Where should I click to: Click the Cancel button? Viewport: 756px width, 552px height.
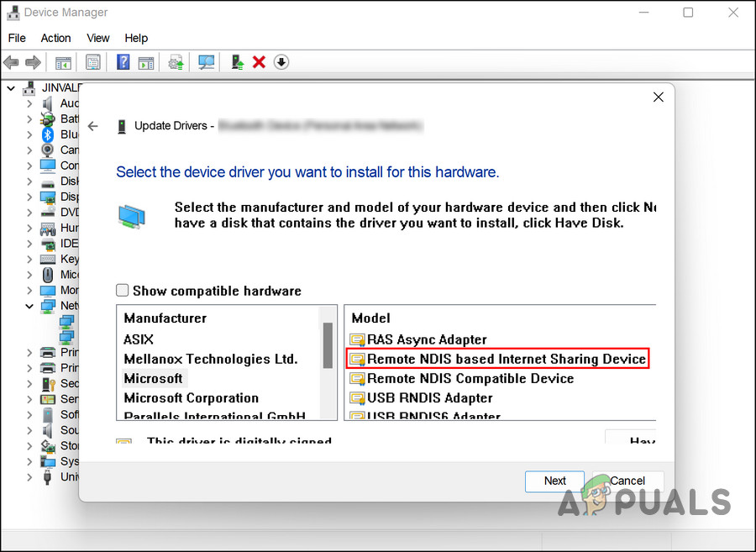(627, 481)
